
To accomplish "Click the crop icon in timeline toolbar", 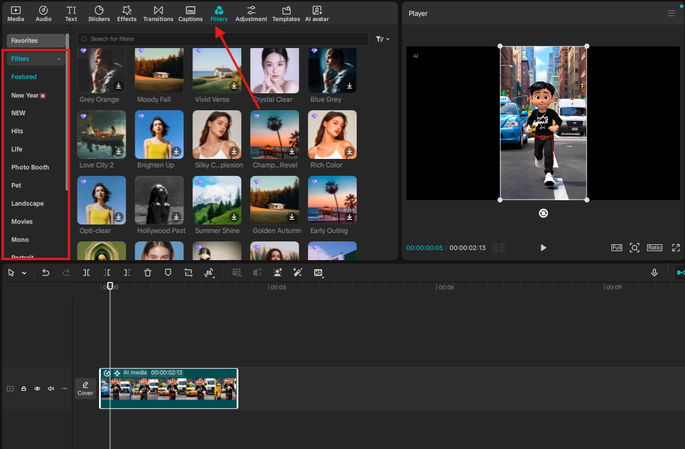I will pos(188,273).
